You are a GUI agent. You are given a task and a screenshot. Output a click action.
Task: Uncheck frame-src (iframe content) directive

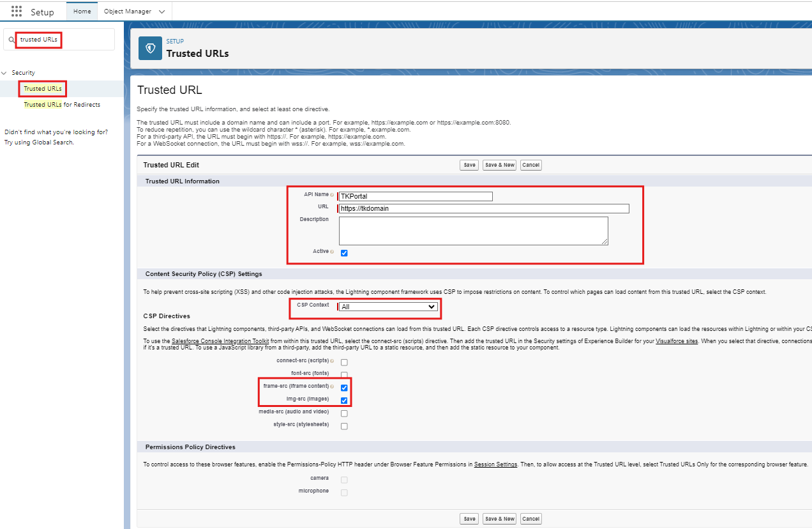pyautogui.click(x=344, y=388)
